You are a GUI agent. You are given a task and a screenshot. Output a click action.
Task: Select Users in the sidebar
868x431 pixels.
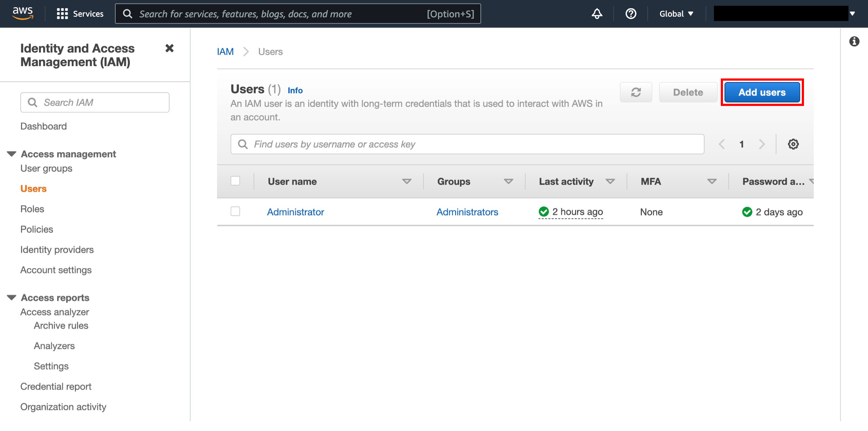(x=33, y=189)
